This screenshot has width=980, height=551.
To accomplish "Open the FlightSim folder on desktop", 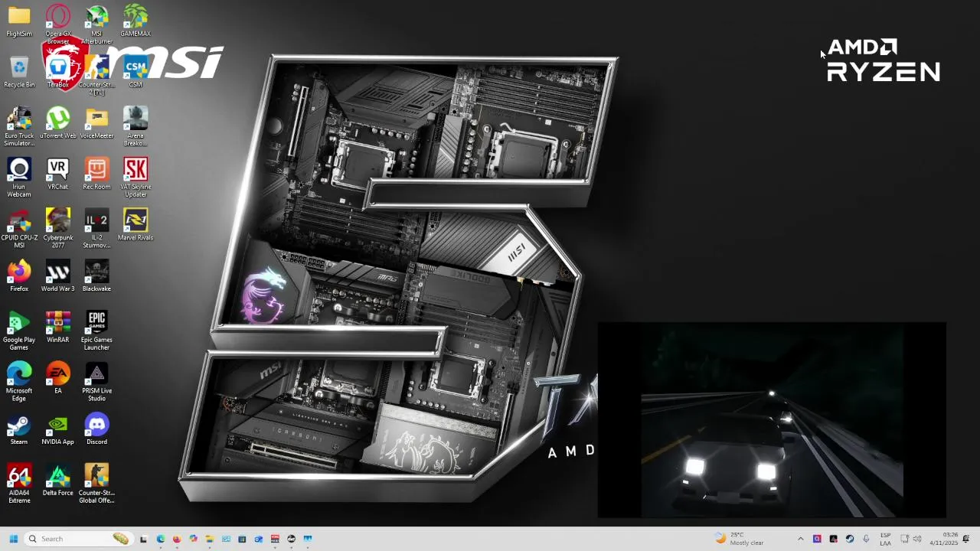I will [x=19, y=21].
